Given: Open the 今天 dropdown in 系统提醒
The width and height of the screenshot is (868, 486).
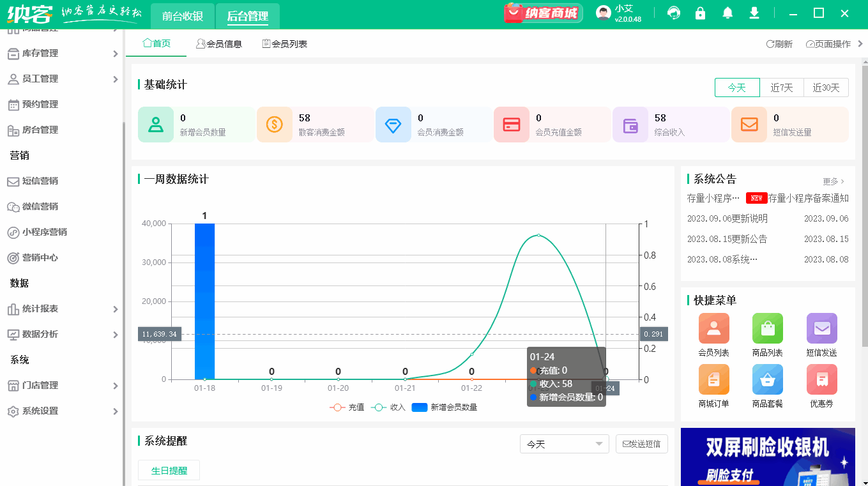Looking at the screenshot, I should [x=564, y=443].
